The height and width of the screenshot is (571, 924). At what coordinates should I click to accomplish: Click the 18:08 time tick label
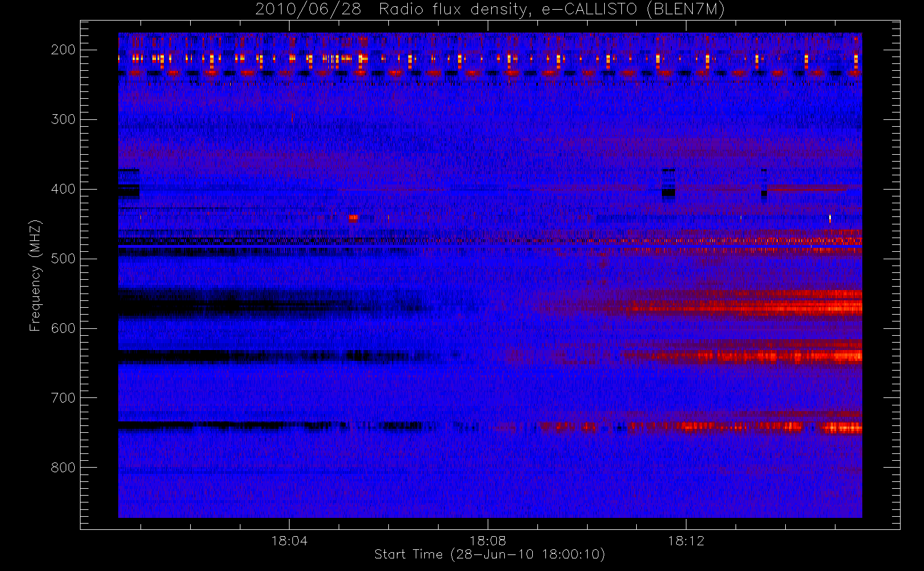(x=488, y=541)
